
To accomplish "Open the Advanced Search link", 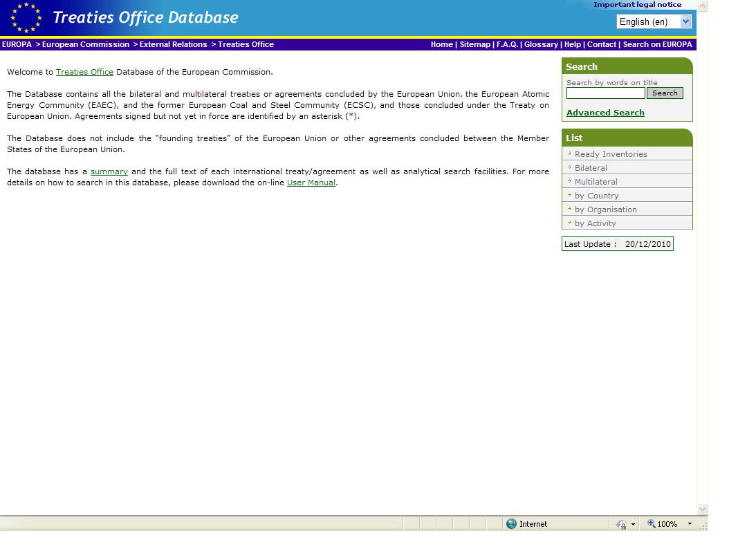I will 605,113.
